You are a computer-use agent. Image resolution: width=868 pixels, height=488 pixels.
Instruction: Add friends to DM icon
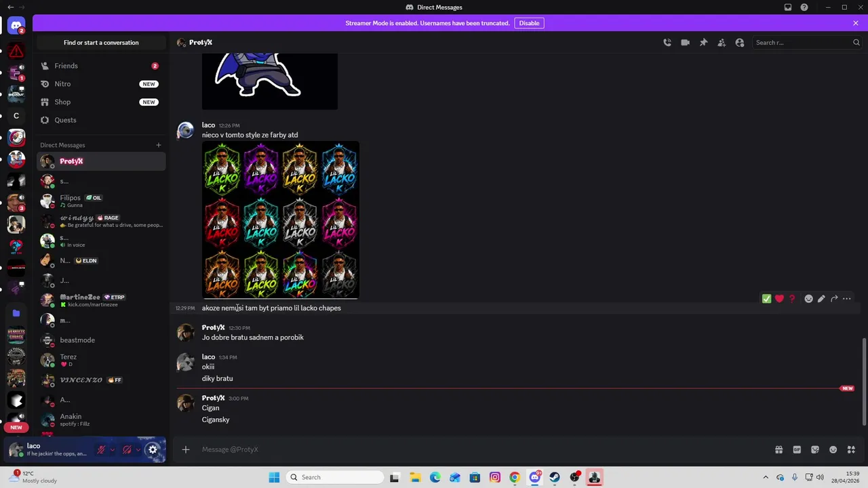coord(722,43)
